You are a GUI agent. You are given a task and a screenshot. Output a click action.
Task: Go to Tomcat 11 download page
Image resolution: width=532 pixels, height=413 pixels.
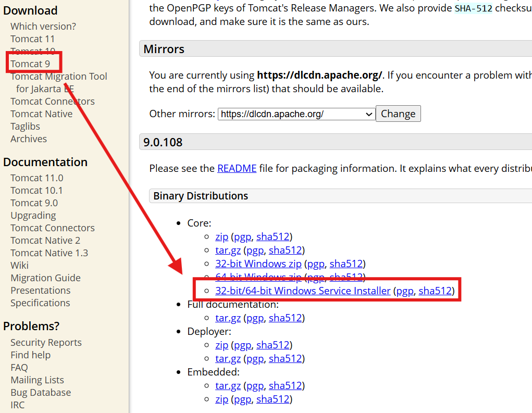pos(33,39)
